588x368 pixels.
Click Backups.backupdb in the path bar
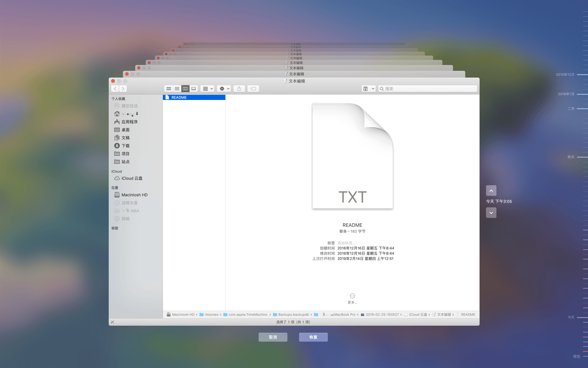pyautogui.click(x=291, y=314)
